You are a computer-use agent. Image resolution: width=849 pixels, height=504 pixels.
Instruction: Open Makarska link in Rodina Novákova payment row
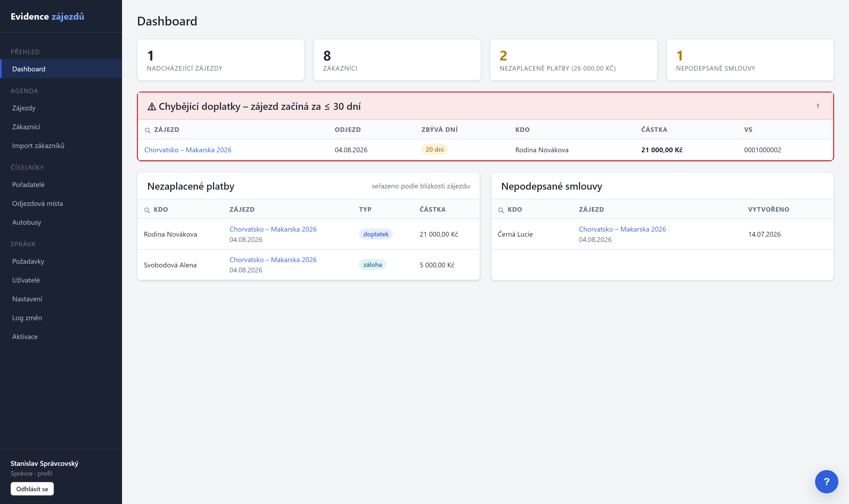(273, 229)
